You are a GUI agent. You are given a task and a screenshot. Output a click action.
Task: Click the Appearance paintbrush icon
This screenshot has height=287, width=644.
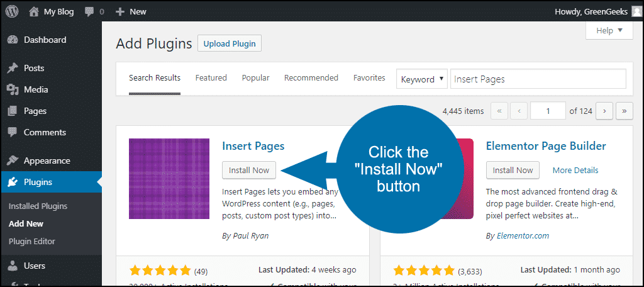tap(13, 160)
